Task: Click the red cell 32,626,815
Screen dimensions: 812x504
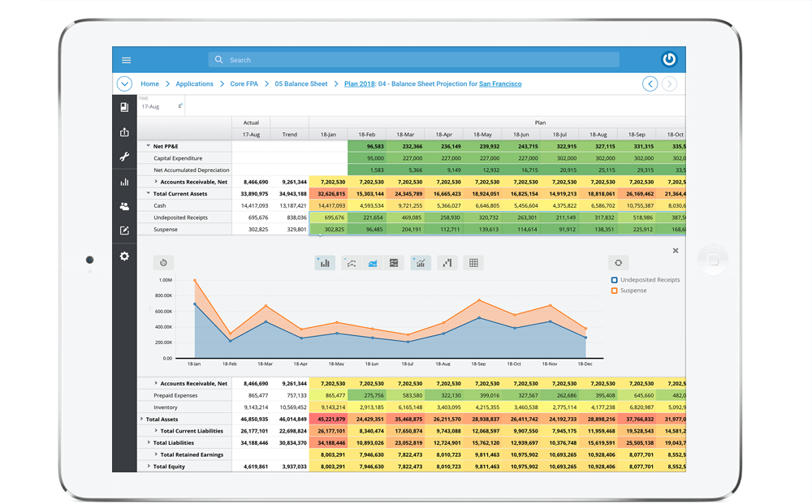Action: pyautogui.click(x=328, y=193)
